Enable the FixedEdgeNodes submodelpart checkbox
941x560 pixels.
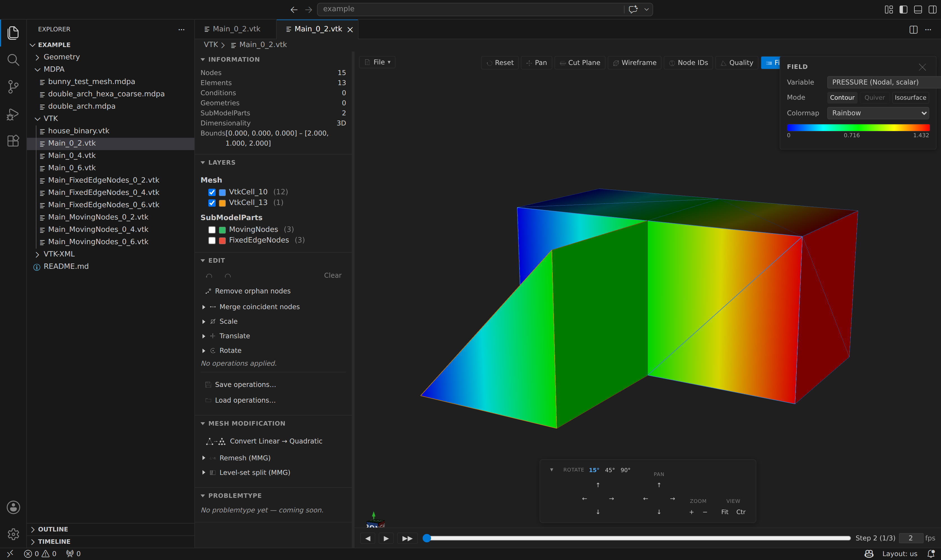[x=212, y=240]
